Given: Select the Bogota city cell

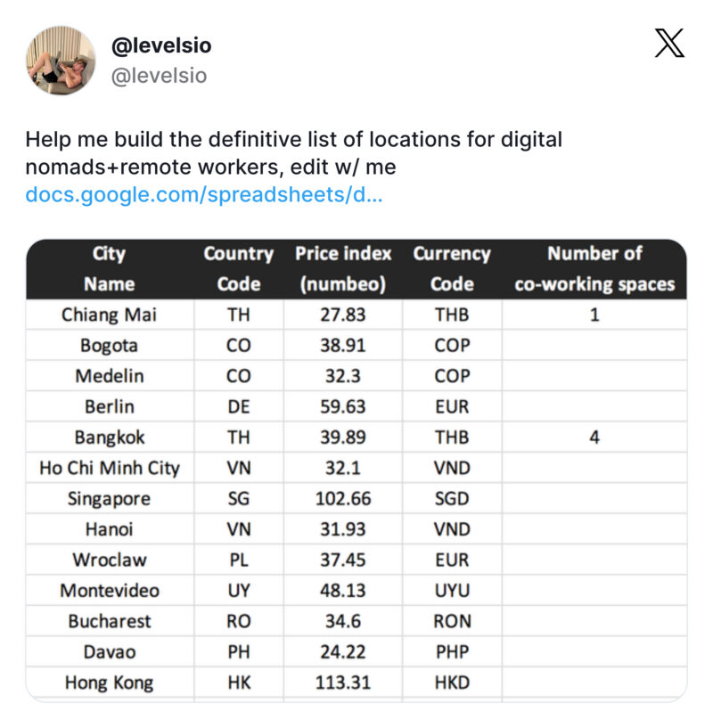Looking at the screenshot, I should 109,346.
